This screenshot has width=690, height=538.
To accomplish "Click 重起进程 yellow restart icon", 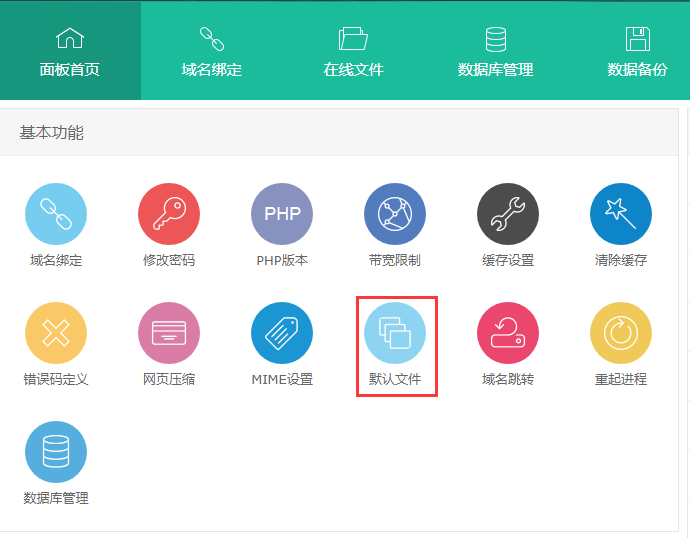I will (x=621, y=333).
